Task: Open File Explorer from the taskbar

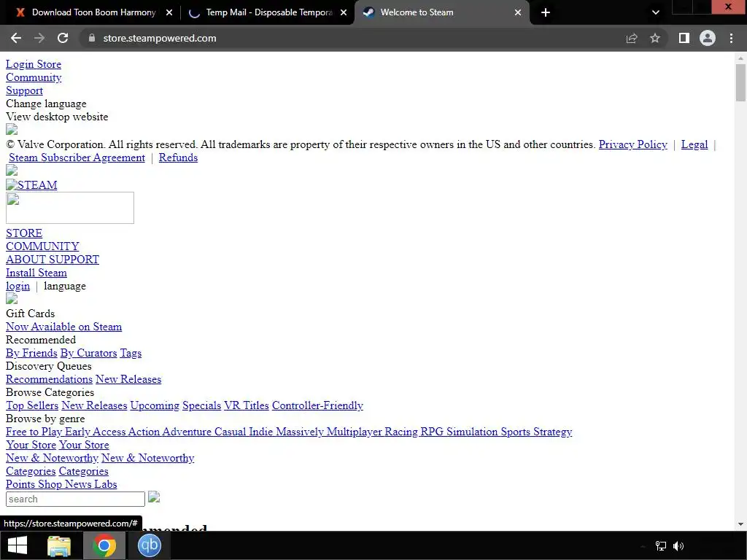Action: [x=59, y=545]
